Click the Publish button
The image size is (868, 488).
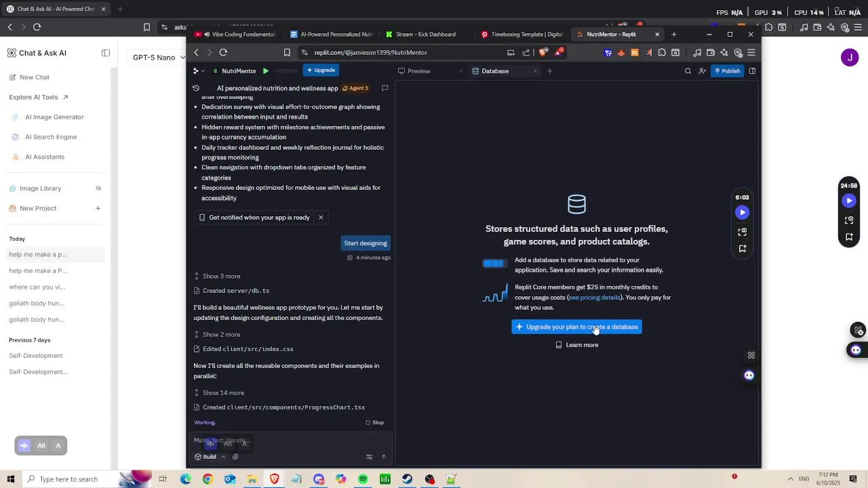pos(728,70)
